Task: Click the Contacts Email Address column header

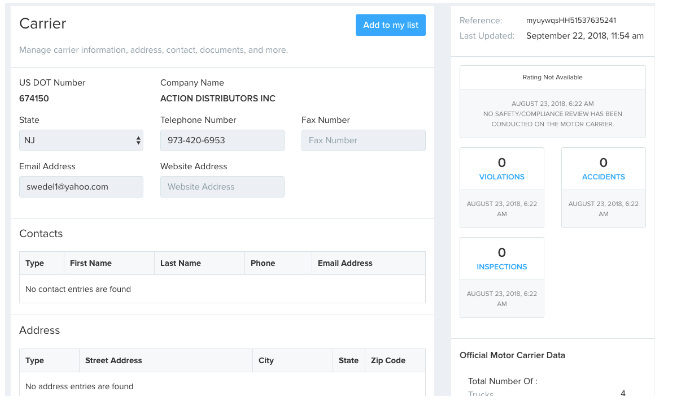Action: (344, 263)
